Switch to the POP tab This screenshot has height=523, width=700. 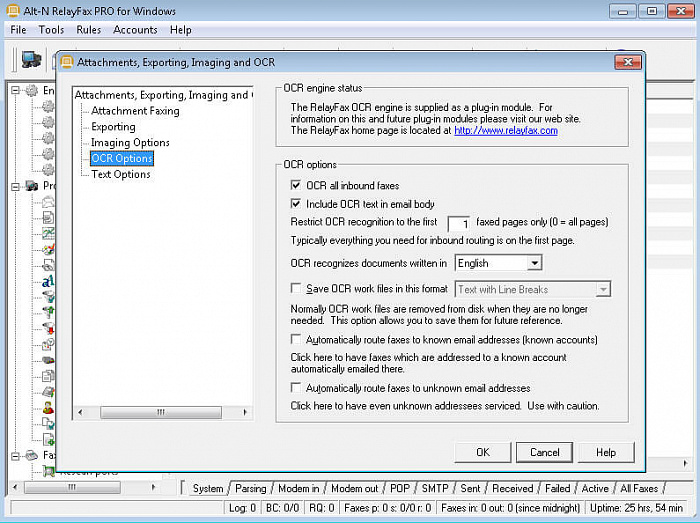(400, 489)
